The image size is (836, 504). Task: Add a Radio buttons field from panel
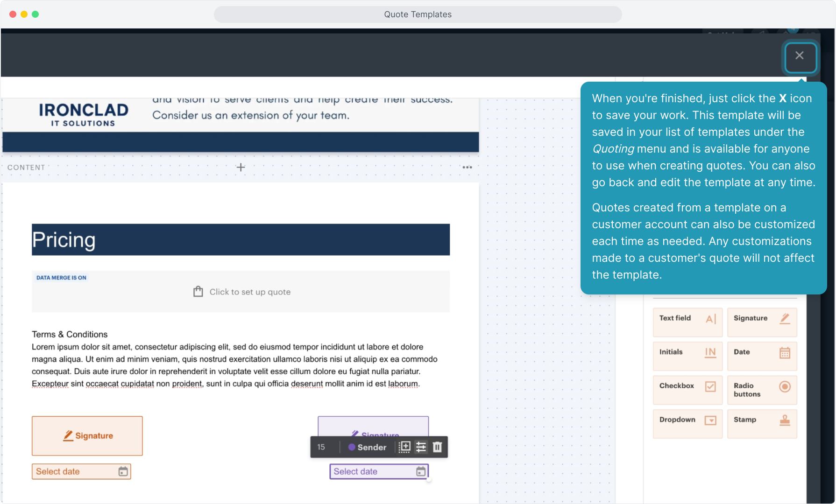pyautogui.click(x=762, y=389)
